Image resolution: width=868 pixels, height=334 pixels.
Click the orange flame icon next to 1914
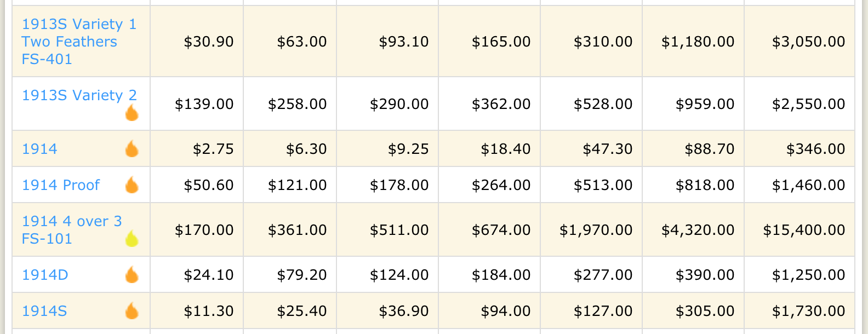(132, 149)
